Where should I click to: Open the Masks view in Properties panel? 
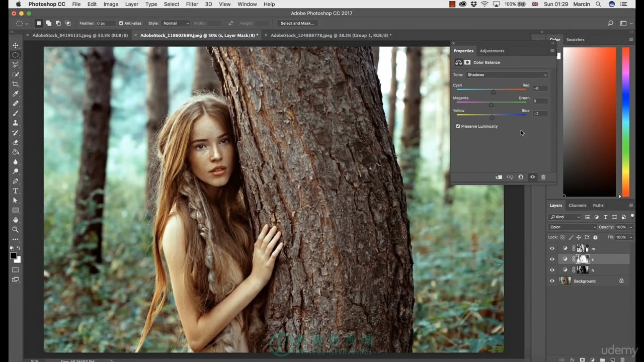(467, 62)
